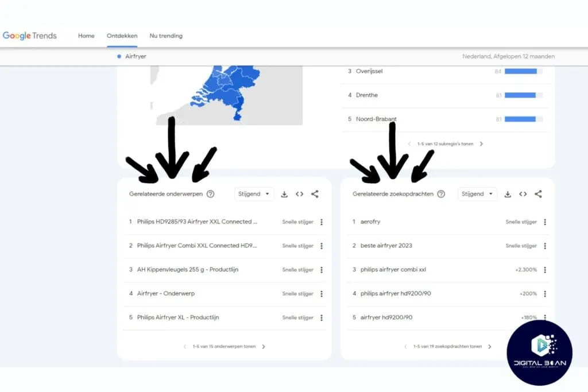Click the Airfryer search term
The width and height of the screenshot is (588, 392).
136,56
